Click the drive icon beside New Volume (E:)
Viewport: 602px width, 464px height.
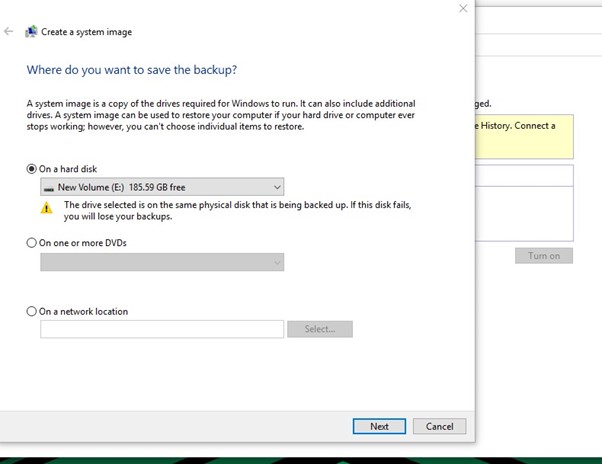[x=49, y=187]
